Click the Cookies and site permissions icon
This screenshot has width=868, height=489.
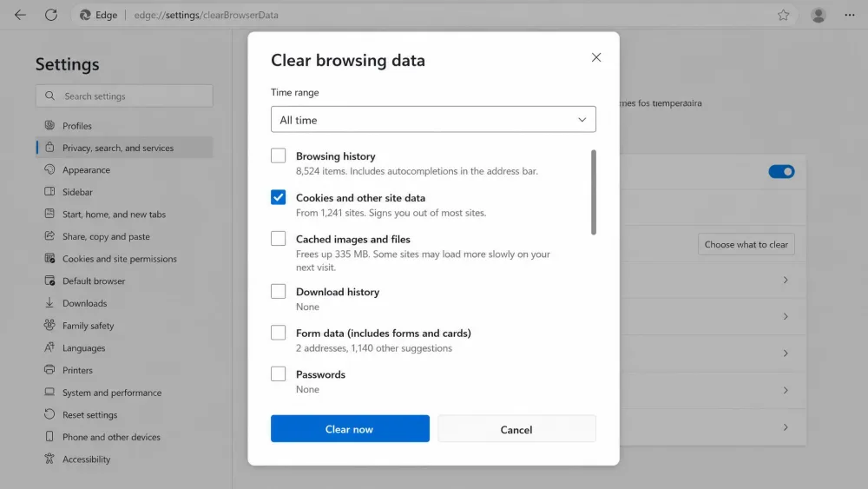coord(49,258)
